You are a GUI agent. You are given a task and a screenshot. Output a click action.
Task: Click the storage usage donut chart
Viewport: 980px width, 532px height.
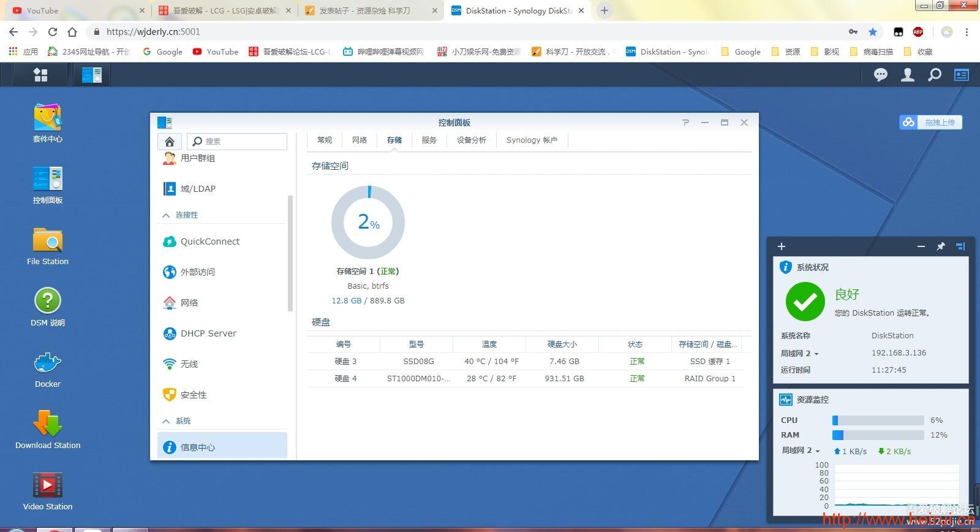368,222
